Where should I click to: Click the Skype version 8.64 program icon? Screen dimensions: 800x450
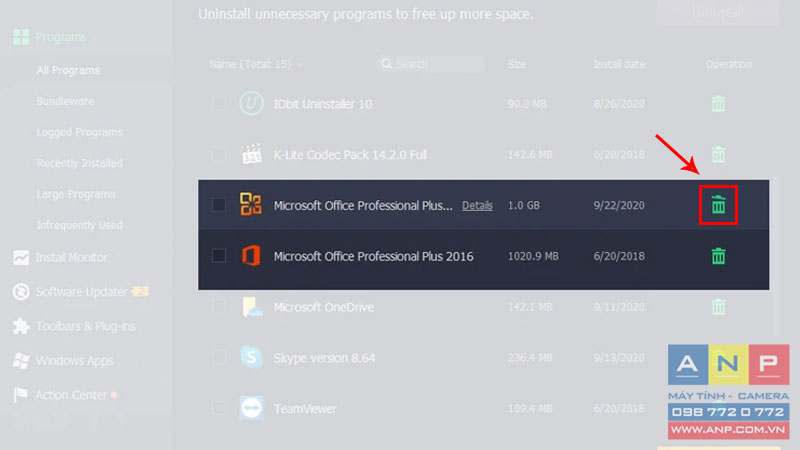pos(251,357)
